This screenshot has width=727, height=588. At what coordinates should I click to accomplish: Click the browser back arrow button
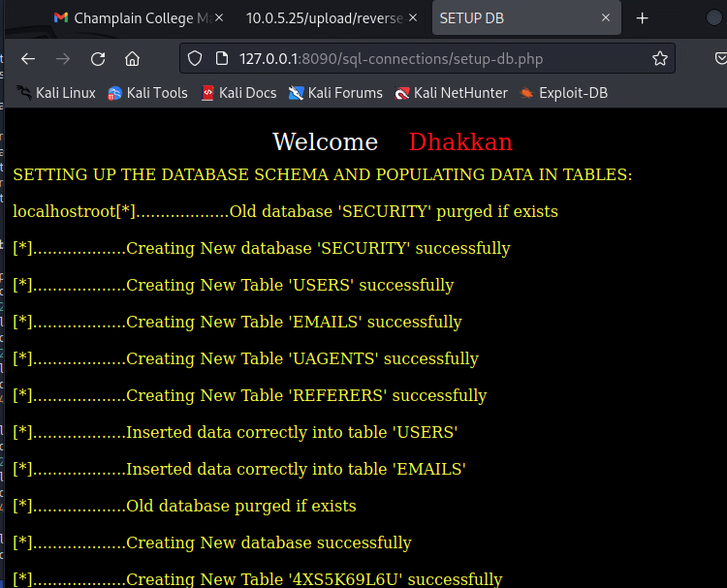pyautogui.click(x=28, y=59)
